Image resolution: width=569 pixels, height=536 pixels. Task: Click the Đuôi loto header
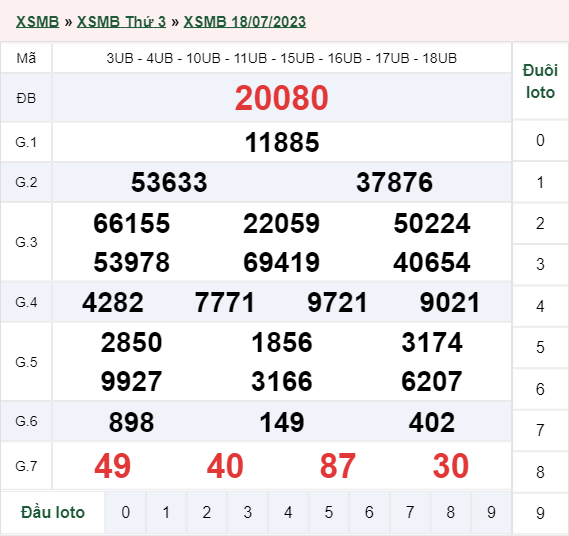[x=540, y=81]
